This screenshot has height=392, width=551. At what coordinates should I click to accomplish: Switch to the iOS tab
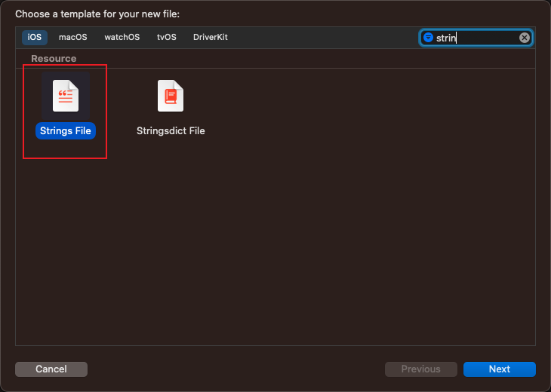tap(35, 37)
